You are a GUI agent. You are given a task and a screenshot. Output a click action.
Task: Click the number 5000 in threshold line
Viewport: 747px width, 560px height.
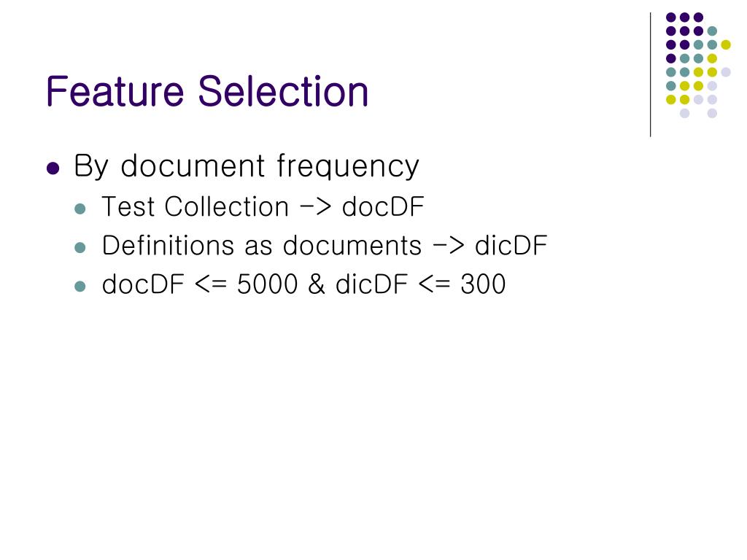267,284
